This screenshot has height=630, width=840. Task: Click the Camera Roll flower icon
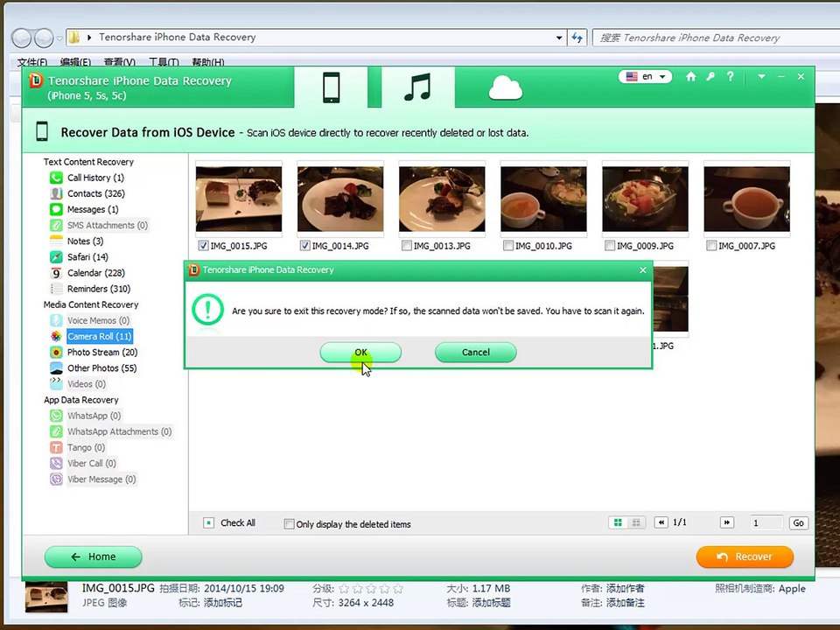pos(56,336)
